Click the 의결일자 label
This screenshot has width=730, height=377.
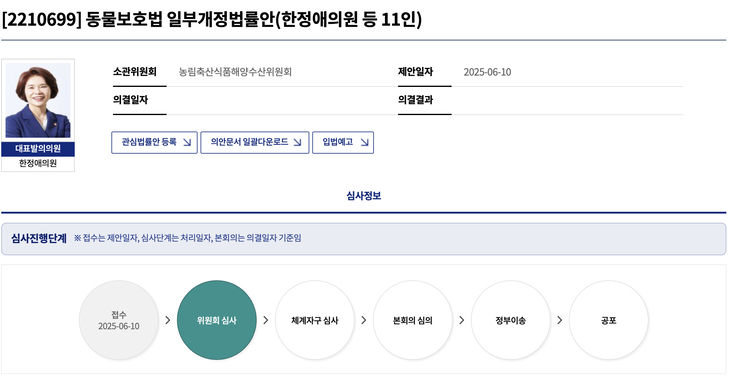coord(131,100)
